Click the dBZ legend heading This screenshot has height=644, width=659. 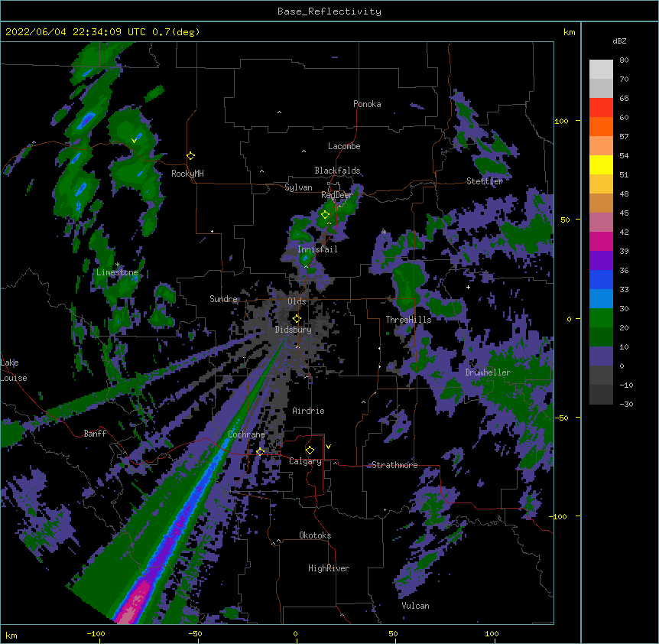coord(619,41)
